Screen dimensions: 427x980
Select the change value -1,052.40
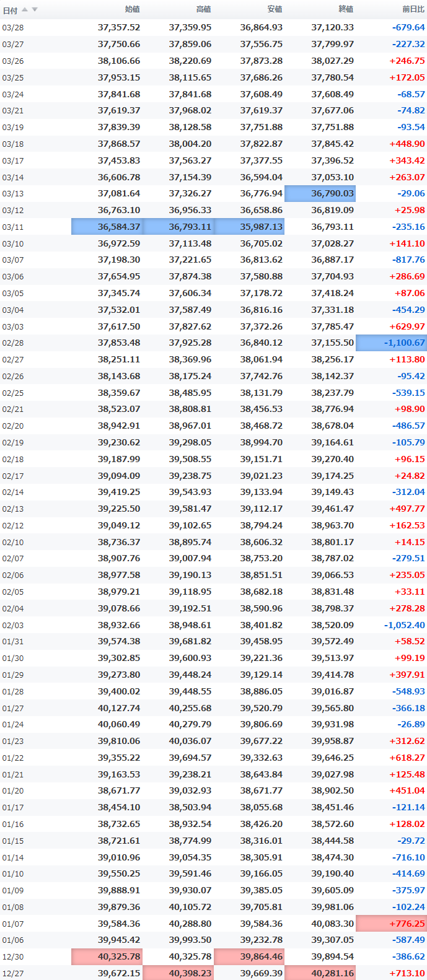[405, 625]
